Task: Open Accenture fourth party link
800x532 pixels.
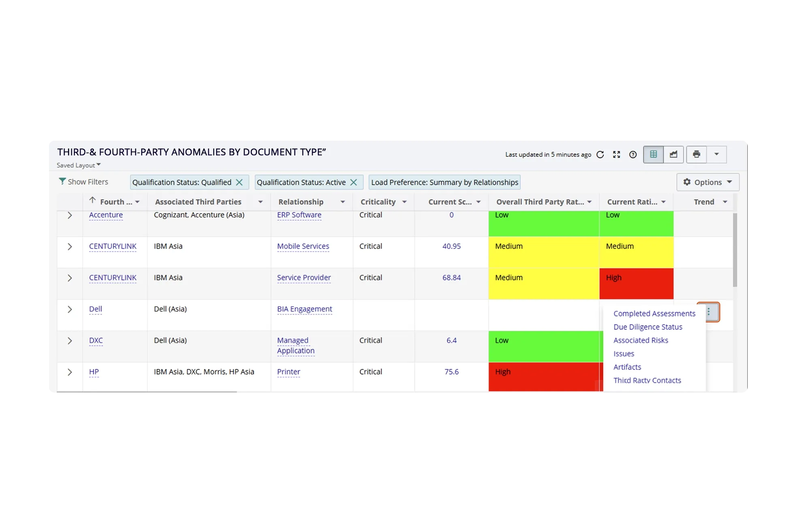Action: 106,215
